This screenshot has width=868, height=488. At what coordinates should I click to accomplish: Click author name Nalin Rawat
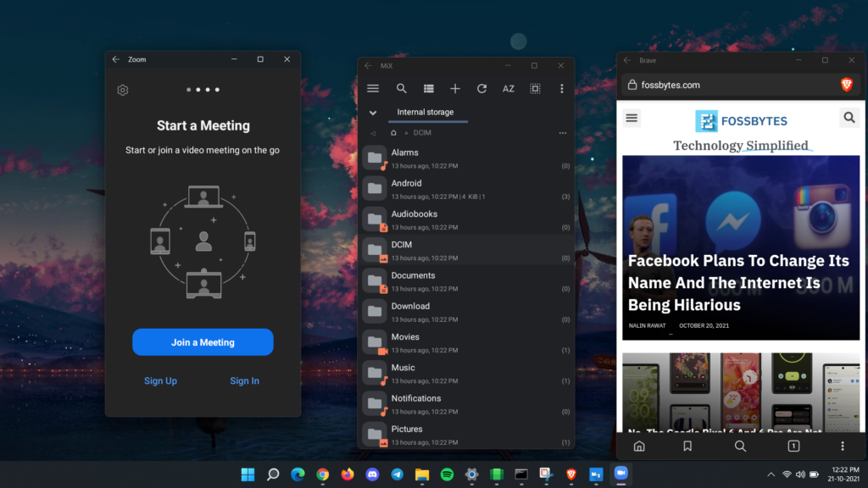[x=647, y=326]
